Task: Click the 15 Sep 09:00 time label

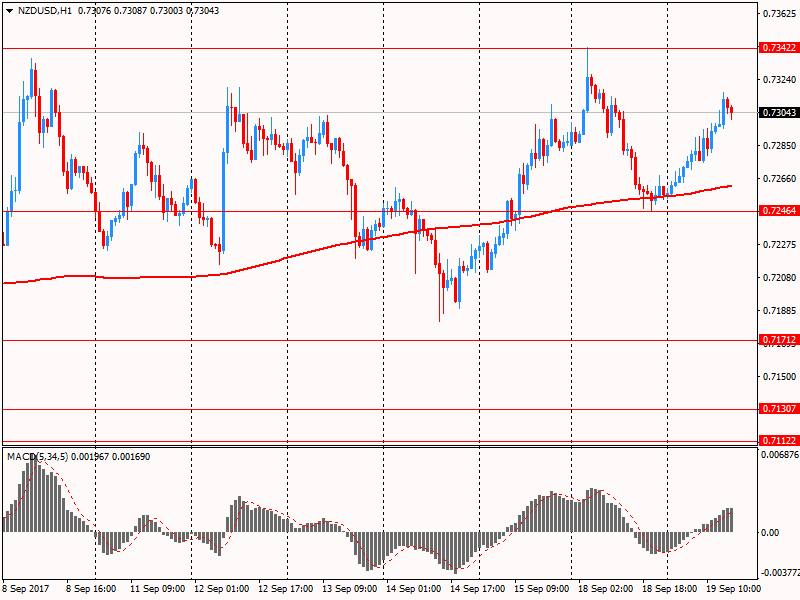Action: (542, 589)
